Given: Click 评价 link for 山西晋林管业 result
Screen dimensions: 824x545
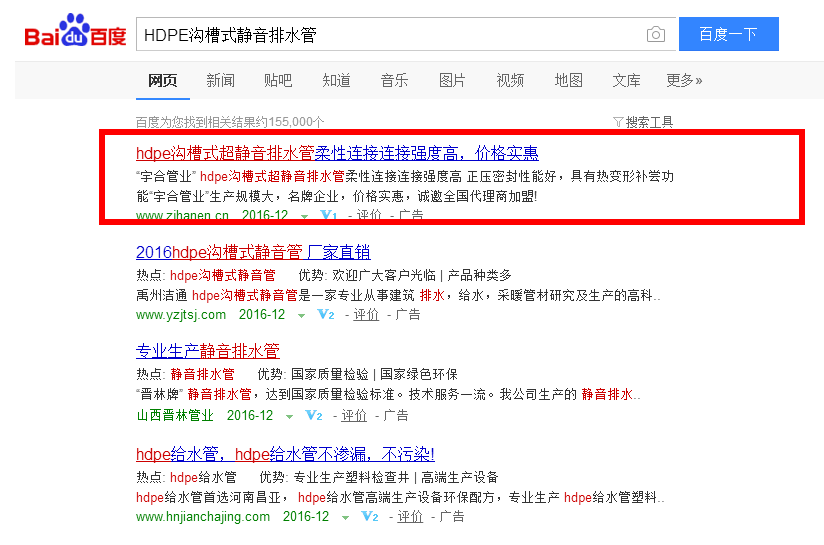Looking at the screenshot, I should pos(354,416).
